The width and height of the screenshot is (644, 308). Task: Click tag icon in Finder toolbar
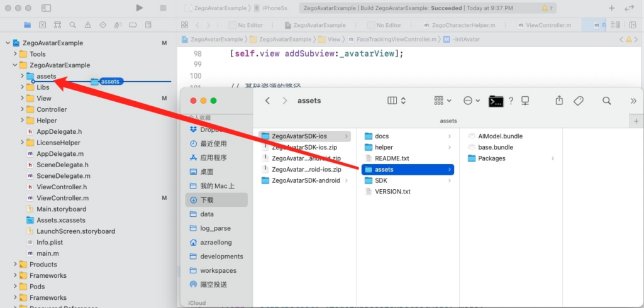coord(579,101)
